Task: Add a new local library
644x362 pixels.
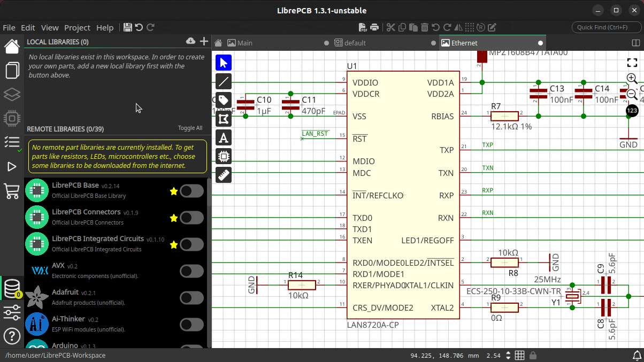Action: coord(204,41)
